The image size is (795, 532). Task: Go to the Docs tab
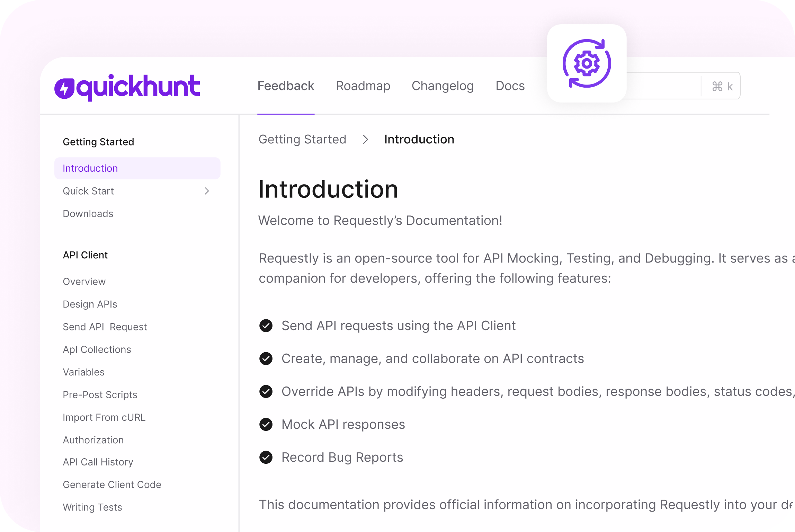(510, 86)
